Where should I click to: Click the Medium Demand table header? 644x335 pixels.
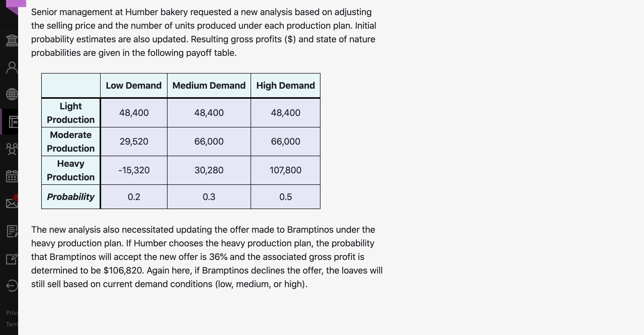pos(209,85)
